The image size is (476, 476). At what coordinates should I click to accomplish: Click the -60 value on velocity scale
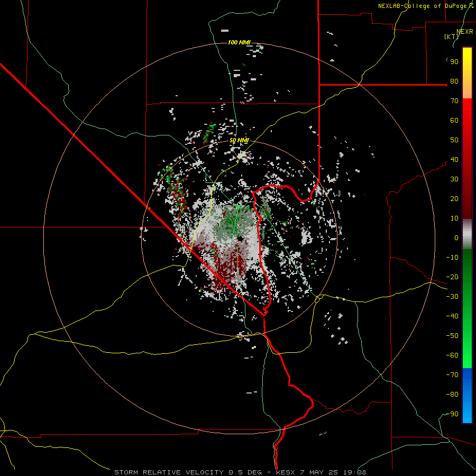point(452,355)
